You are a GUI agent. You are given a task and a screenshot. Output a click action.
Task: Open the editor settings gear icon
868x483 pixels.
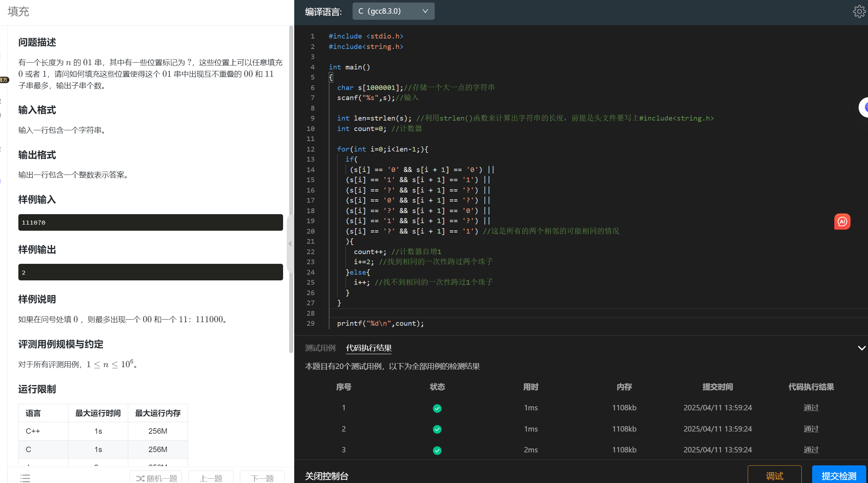tap(859, 12)
